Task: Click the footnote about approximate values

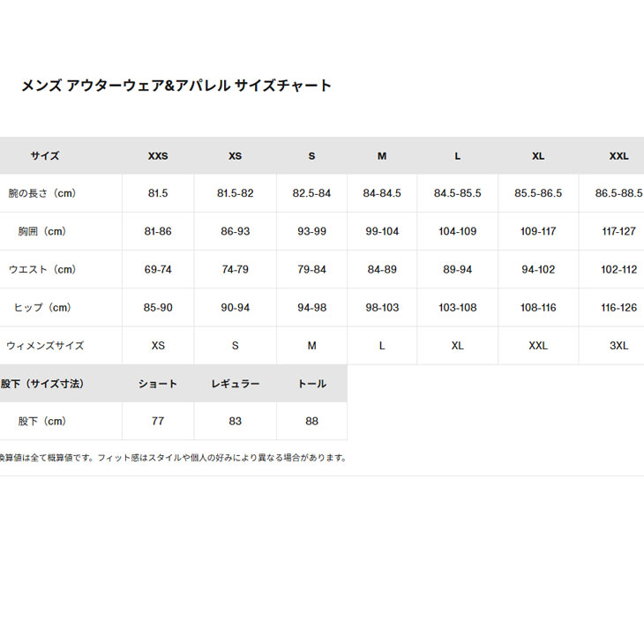Action: 173,458
